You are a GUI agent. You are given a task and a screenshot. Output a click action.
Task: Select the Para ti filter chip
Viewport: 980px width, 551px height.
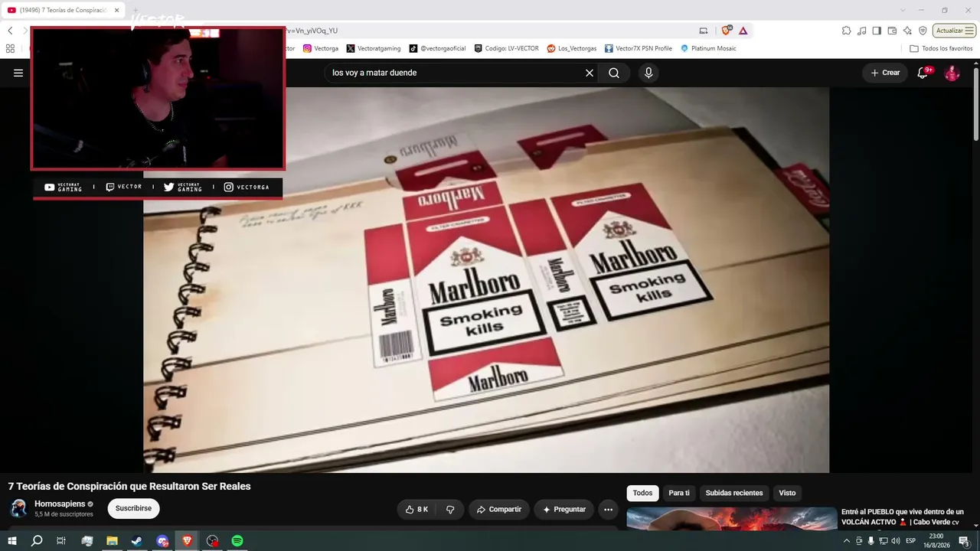(679, 493)
